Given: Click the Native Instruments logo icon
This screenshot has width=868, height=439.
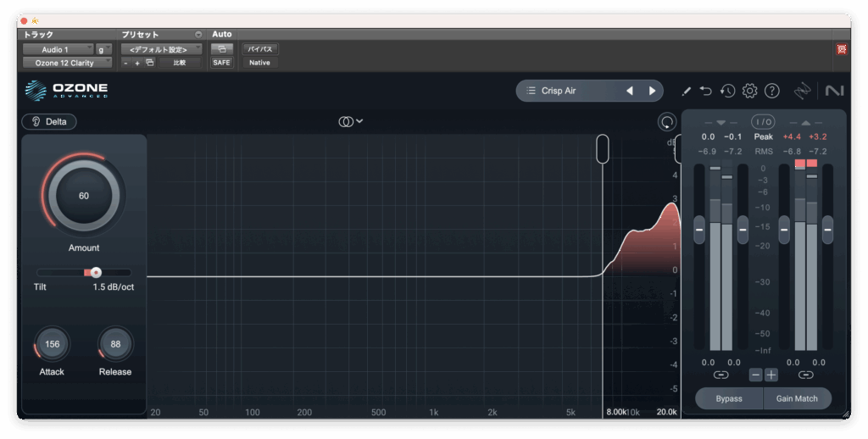Looking at the screenshot, I should tap(833, 91).
